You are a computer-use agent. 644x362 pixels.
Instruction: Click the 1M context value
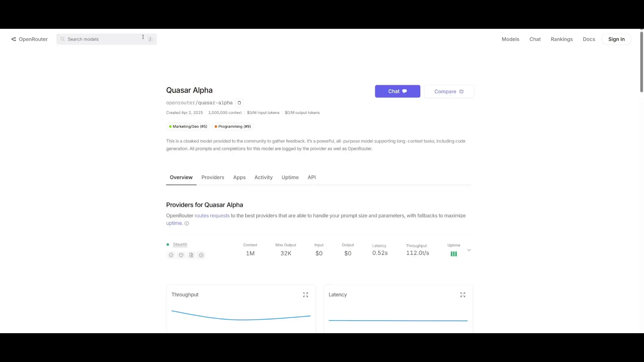[250, 253]
